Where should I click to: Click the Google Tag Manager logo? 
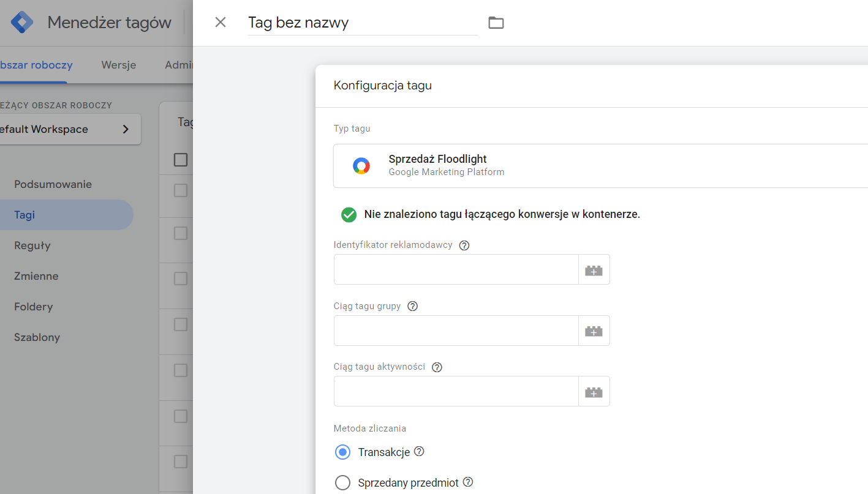[22, 23]
